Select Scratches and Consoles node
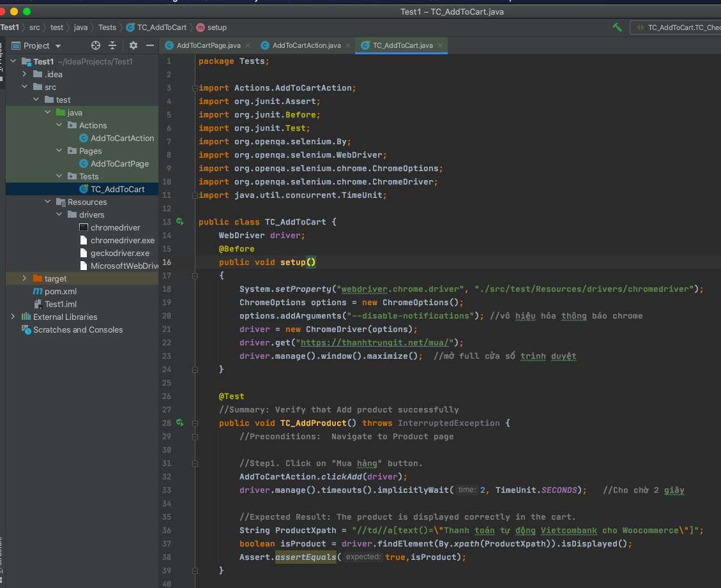Screen dimensions: 721x588 (x=72, y=330)
